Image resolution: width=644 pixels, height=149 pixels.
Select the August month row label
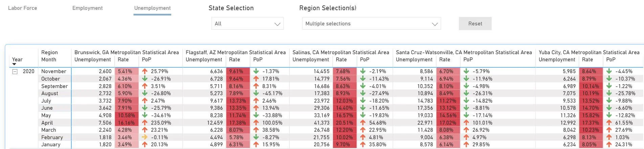click(50, 93)
